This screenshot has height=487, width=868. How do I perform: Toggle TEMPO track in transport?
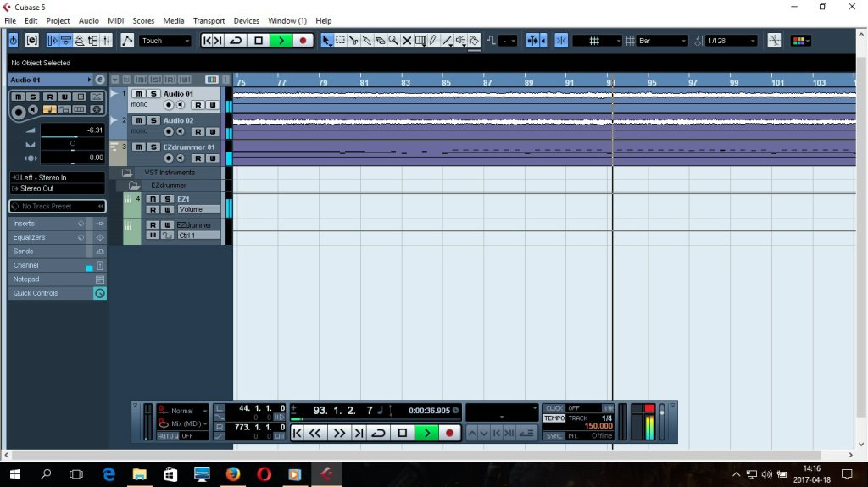pos(554,418)
